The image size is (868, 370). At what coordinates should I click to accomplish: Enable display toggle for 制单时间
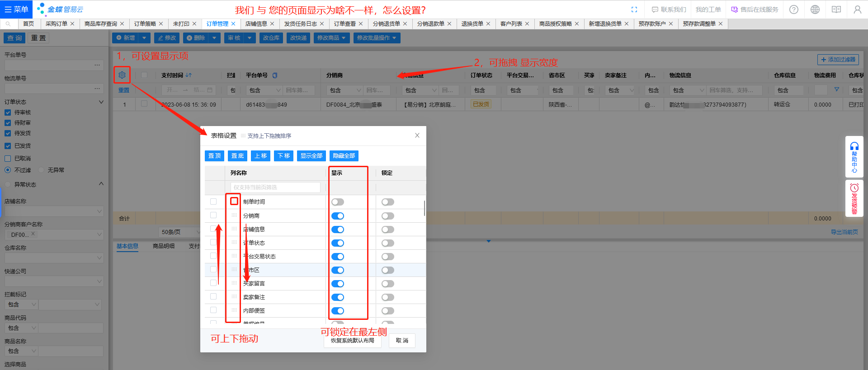click(x=337, y=202)
